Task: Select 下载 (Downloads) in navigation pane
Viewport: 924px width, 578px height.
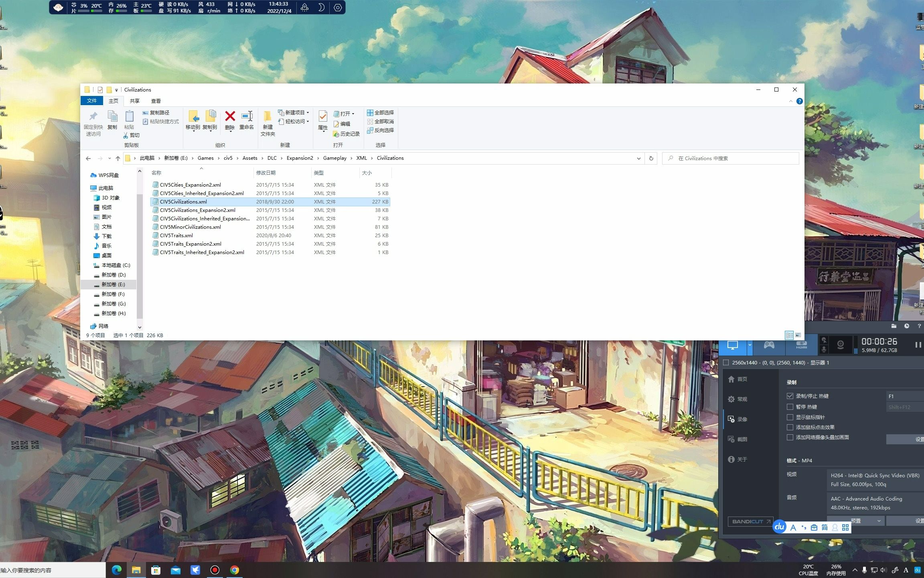Action: click(x=106, y=236)
